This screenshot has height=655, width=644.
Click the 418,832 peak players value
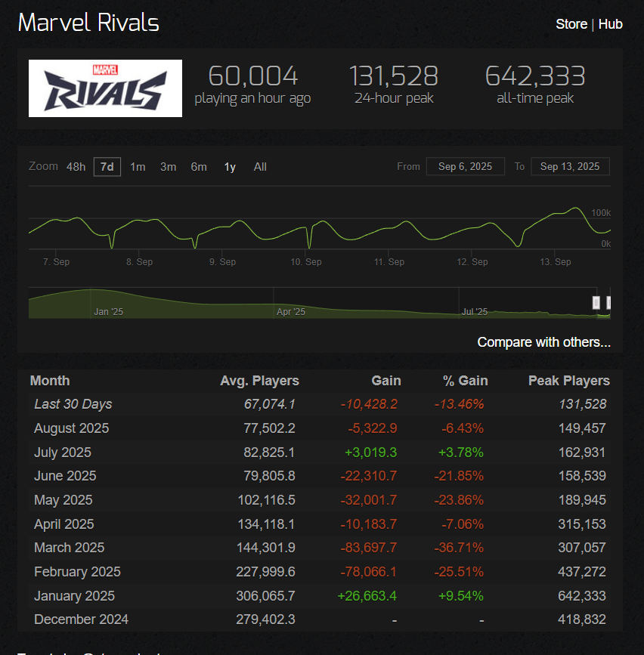[582, 619]
